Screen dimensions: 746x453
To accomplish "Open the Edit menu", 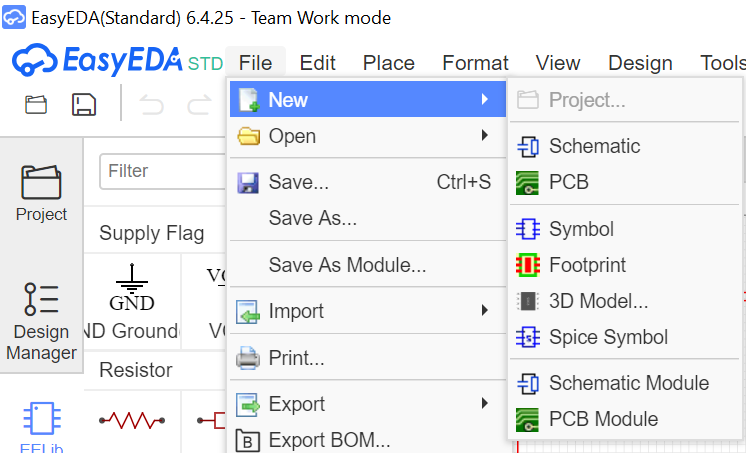I will 317,63.
